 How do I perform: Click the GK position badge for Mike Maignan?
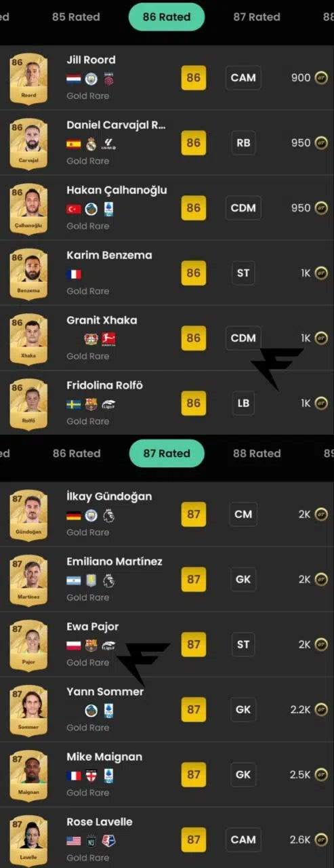point(243,774)
